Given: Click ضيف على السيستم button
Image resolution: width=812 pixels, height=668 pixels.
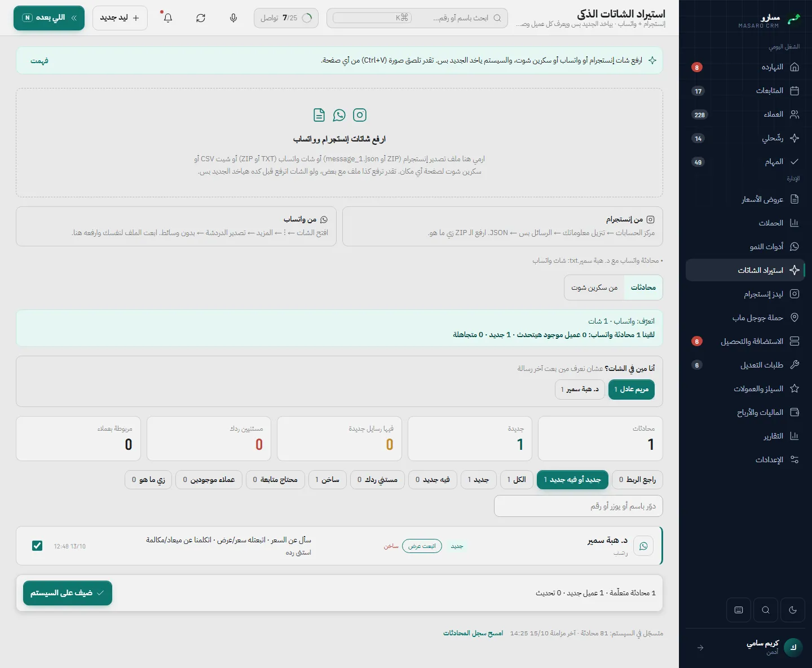Looking at the screenshot, I should 68,593.
